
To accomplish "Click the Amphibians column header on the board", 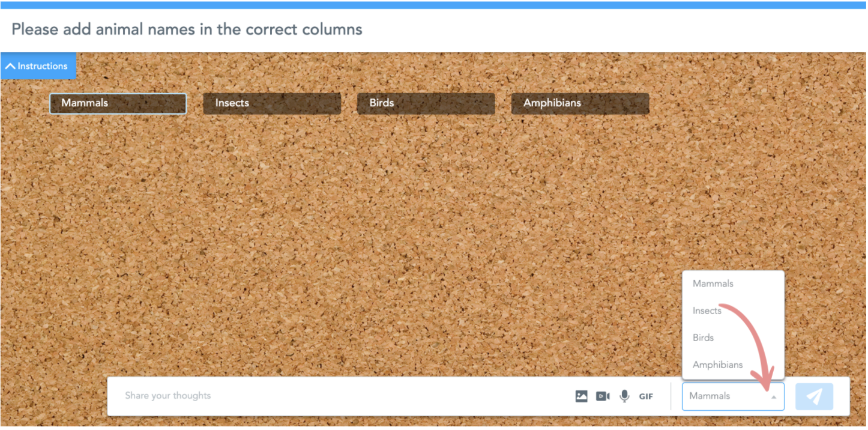I will click(x=580, y=103).
